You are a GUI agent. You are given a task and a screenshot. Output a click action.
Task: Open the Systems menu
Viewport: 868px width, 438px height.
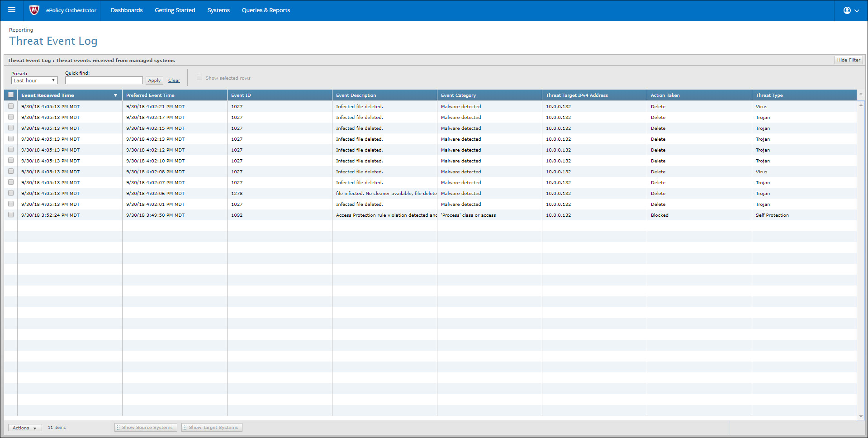218,10
